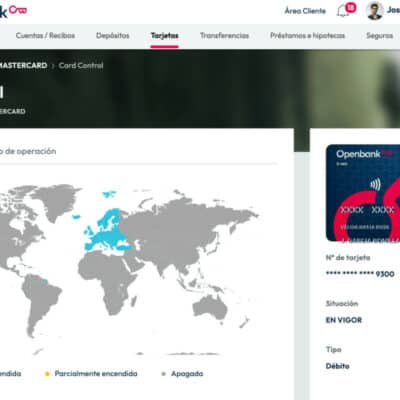The height and width of the screenshot is (400, 400).
Task: Click notification count badge
Action: click(x=350, y=7)
